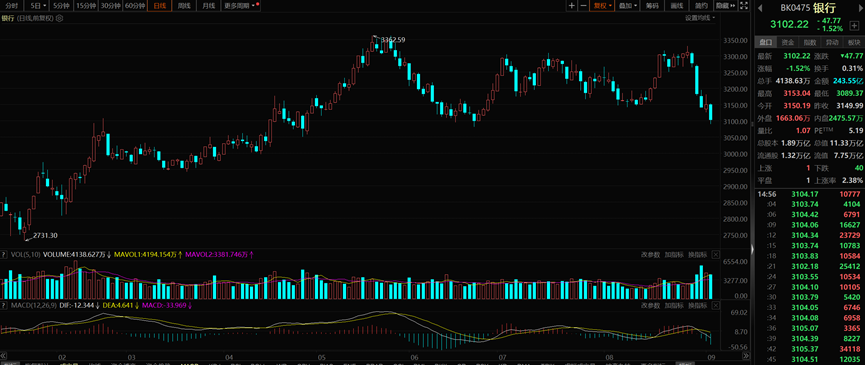Click the trade row with volume 34118
Viewport: 865px width, 365px height.
click(x=809, y=348)
